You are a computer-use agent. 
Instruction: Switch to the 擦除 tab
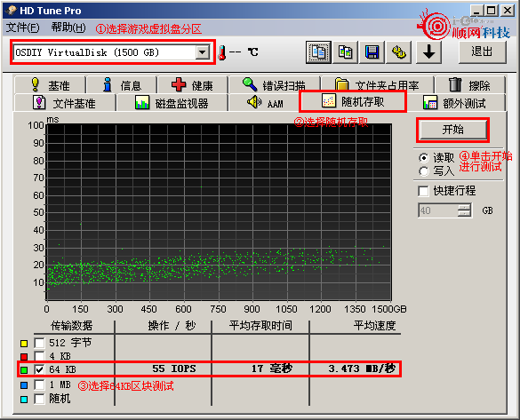pos(470,84)
